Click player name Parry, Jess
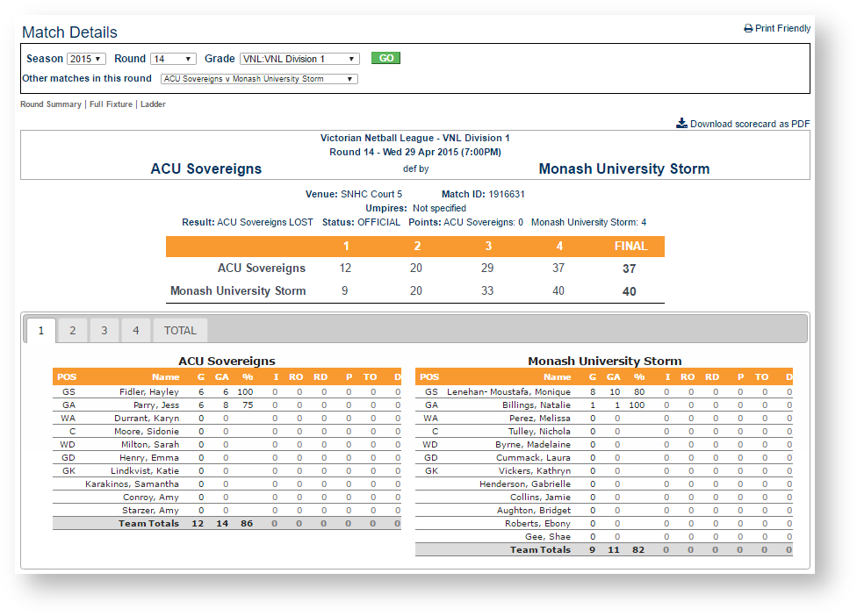857x616 pixels. pyautogui.click(x=156, y=405)
